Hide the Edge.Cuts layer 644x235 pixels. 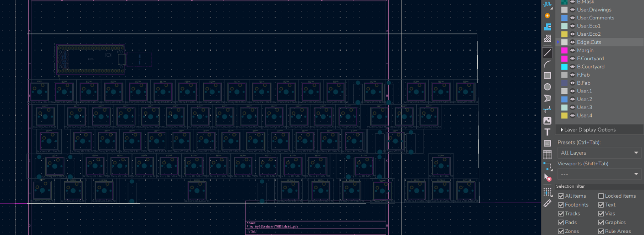(x=572, y=42)
